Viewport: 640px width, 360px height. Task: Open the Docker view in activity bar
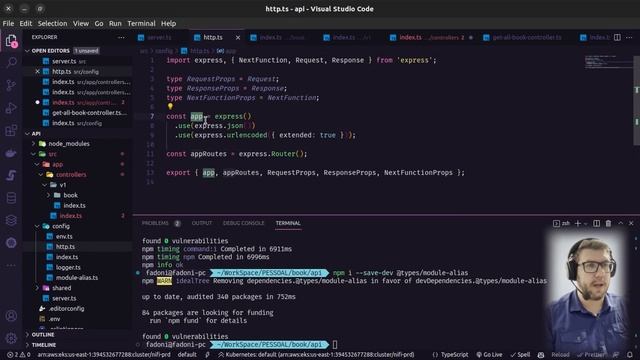pos(11,153)
